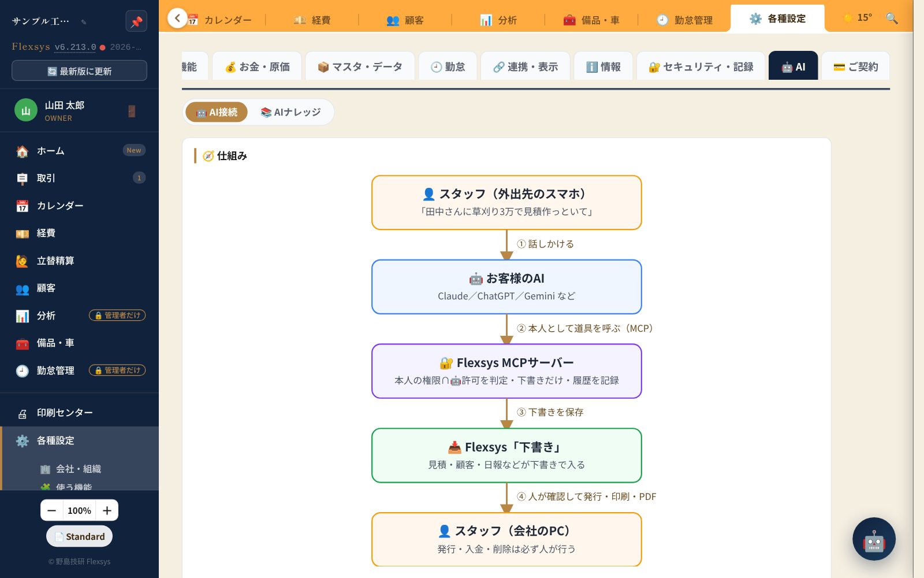Open the 分析 top tab
924x578 pixels.
point(498,20)
